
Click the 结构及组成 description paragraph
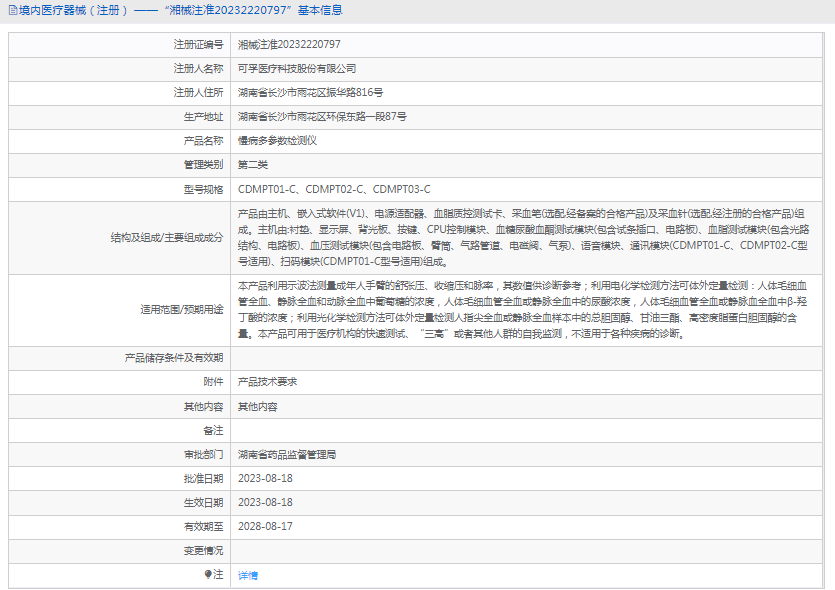click(523, 237)
